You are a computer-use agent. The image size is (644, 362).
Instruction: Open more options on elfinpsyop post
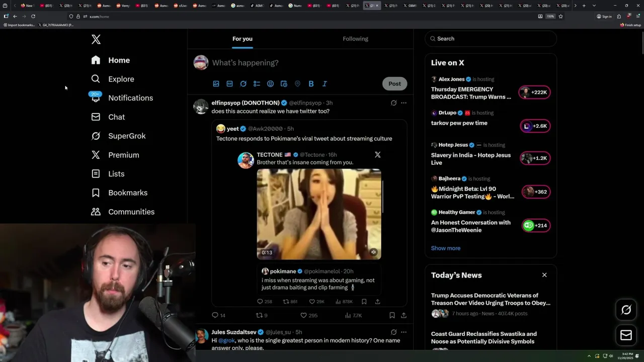click(x=404, y=103)
